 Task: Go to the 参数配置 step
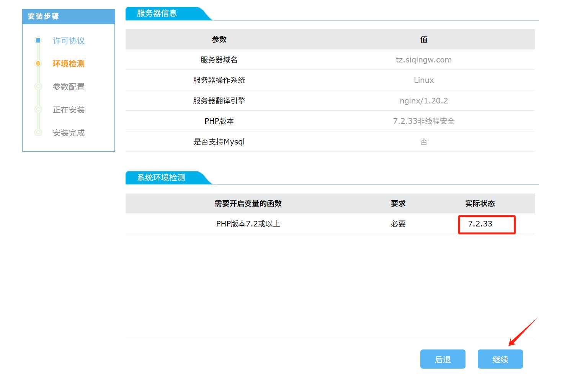pyautogui.click(x=69, y=87)
